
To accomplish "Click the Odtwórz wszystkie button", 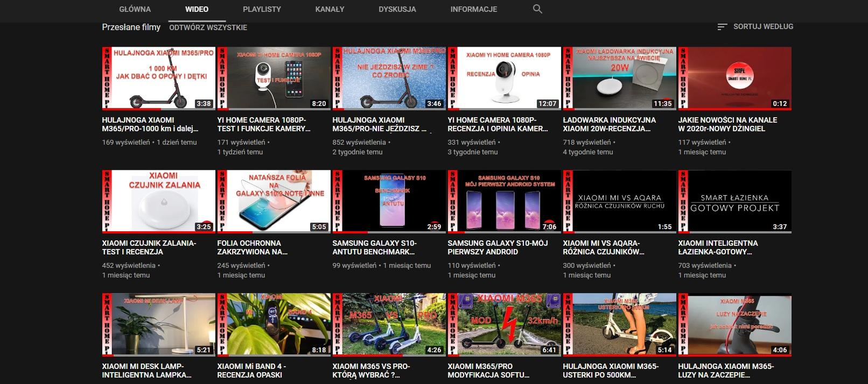I will pos(208,27).
